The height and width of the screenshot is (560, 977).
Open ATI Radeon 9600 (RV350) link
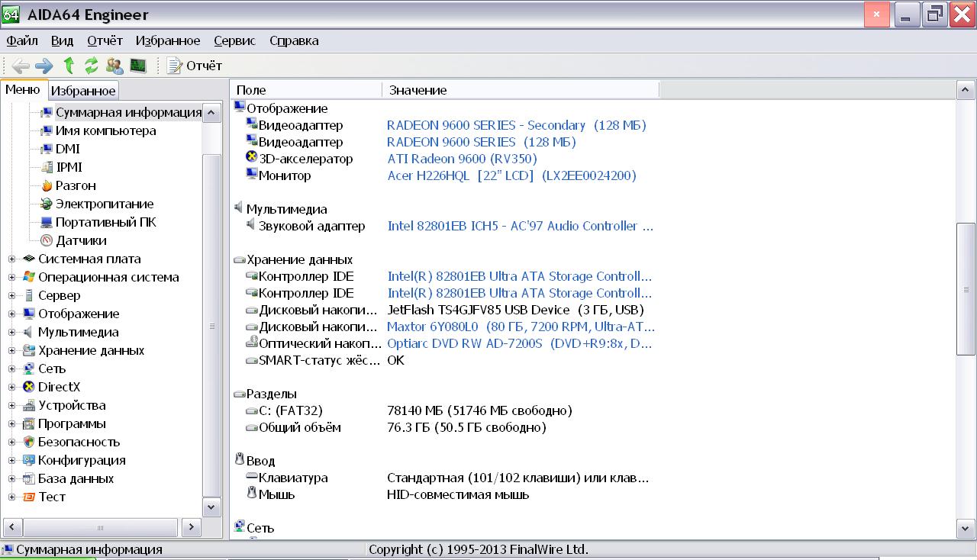(x=462, y=159)
